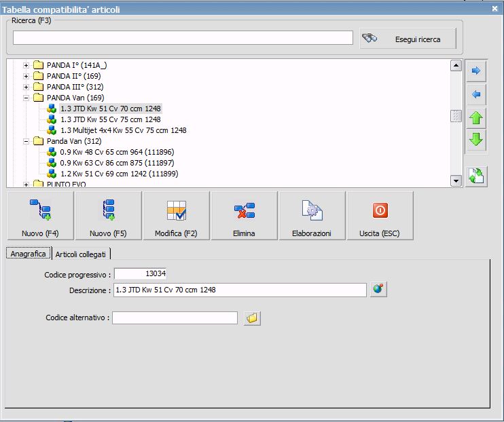This screenshot has height=422, width=504.
Task: Select the Panda Van (312) folder
Action: coord(74,141)
